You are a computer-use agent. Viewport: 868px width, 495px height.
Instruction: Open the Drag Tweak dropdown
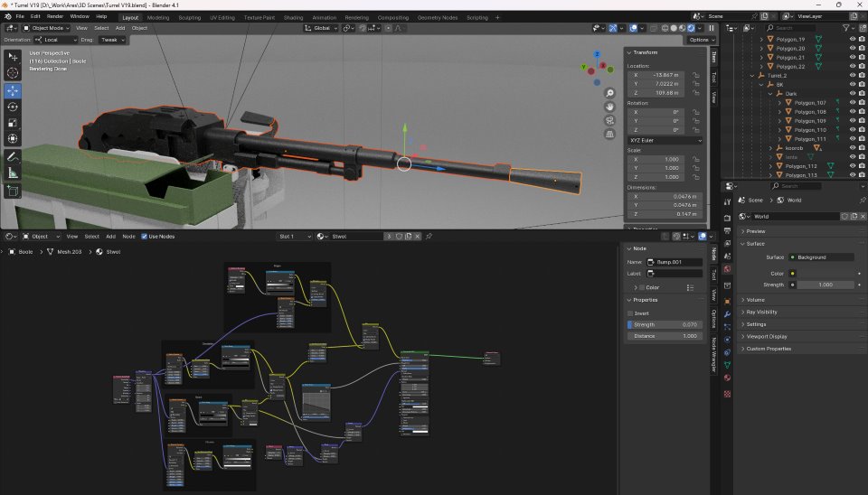coord(112,40)
